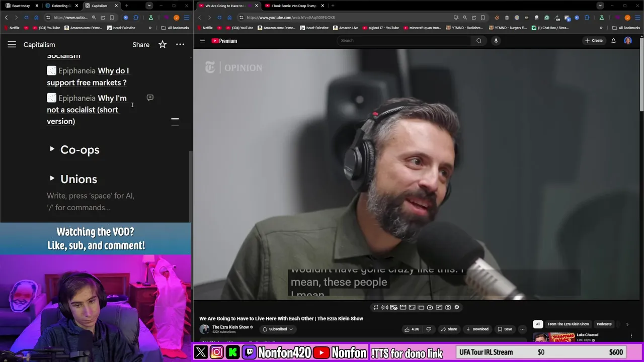Open Notion's three-dot page options menu

click(x=180, y=45)
